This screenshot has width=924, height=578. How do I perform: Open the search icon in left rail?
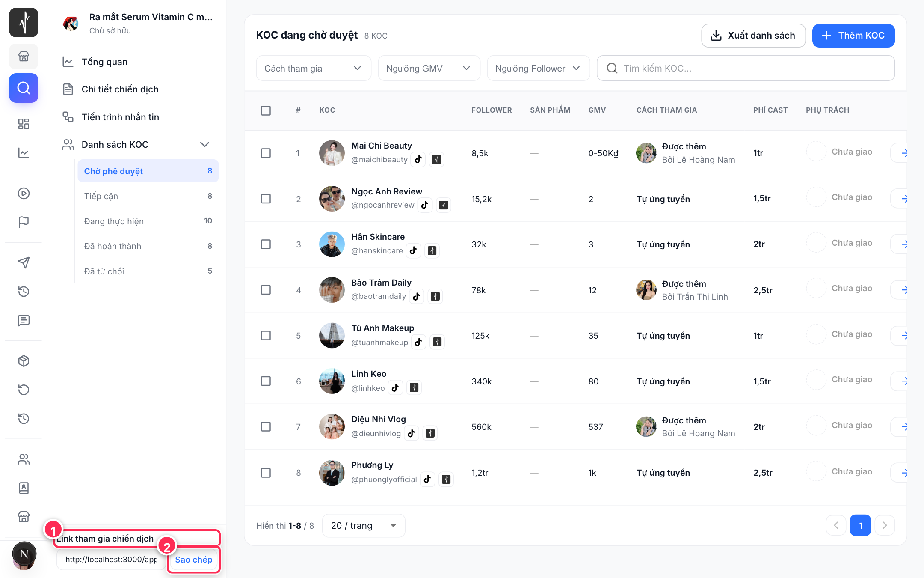coord(24,88)
